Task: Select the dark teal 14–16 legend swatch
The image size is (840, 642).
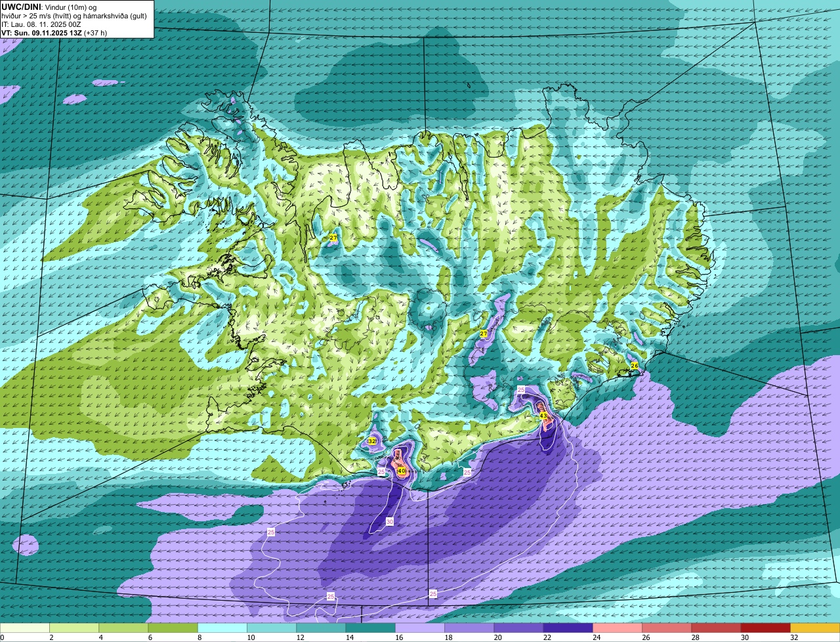Action: tap(371, 628)
